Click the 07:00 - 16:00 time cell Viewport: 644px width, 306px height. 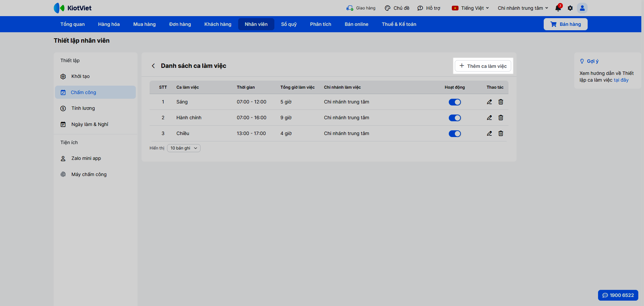pos(252,118)
